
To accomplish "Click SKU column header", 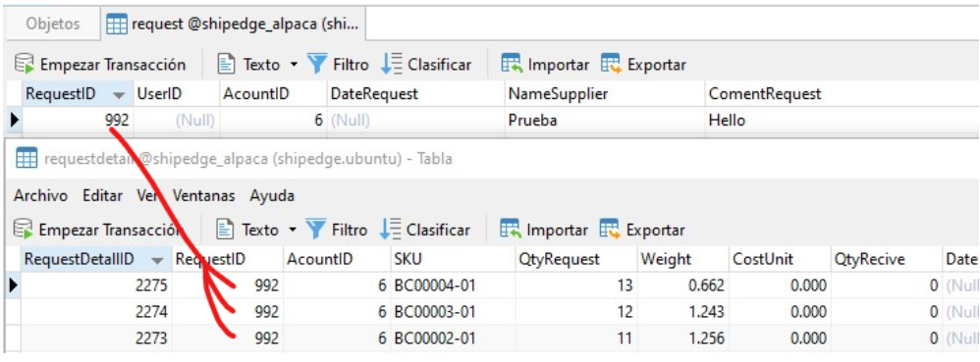I will click(453, 260).
